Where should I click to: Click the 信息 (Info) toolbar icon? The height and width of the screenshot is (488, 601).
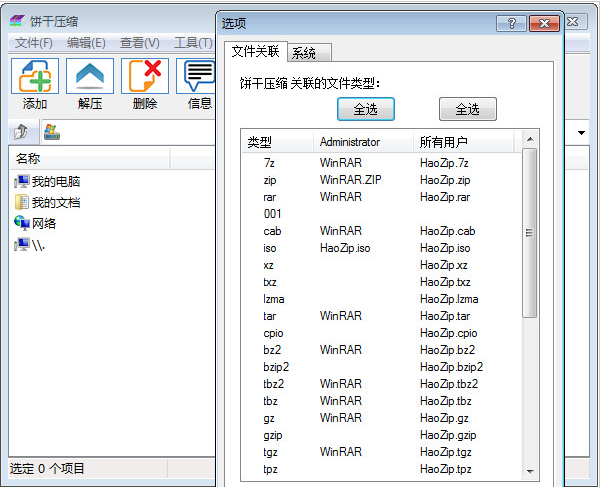197,77
